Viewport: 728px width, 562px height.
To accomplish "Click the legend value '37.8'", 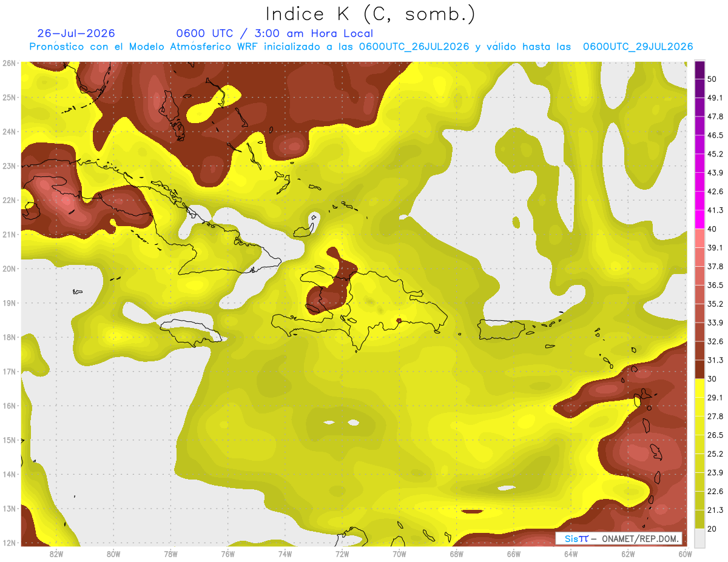I will [x=715, y=266].
